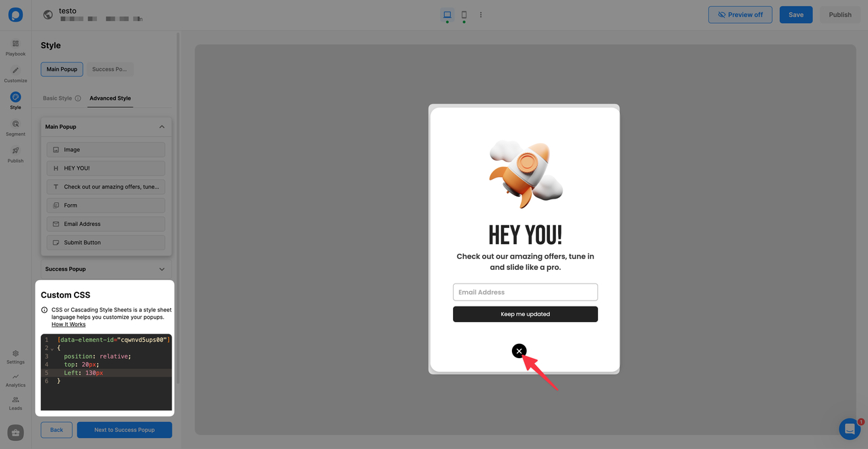This screenshot has width=868, height=449.
Task: Collapse the Main Popup element list
Action: tap(161, 126)
